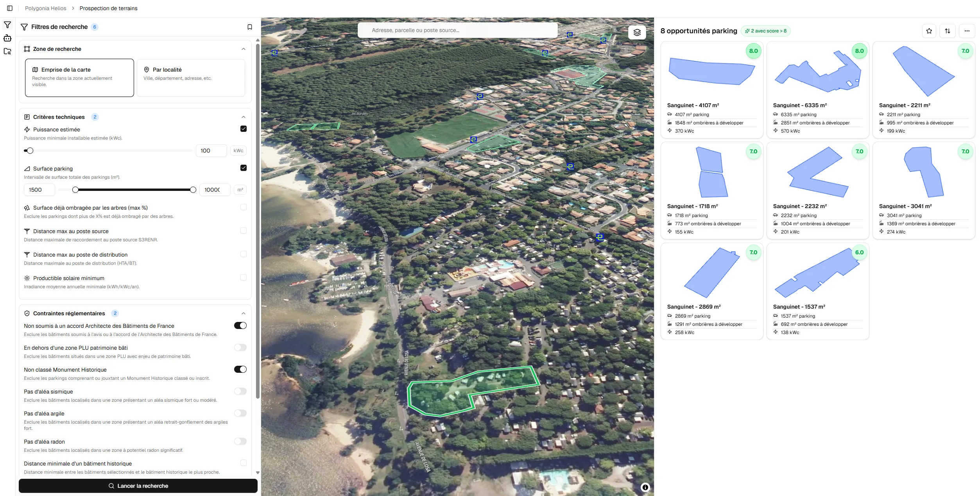Viewport: 980px width, 496px height.
Task: Toggle Non classé Monument Historique switch
Action: 240,369
